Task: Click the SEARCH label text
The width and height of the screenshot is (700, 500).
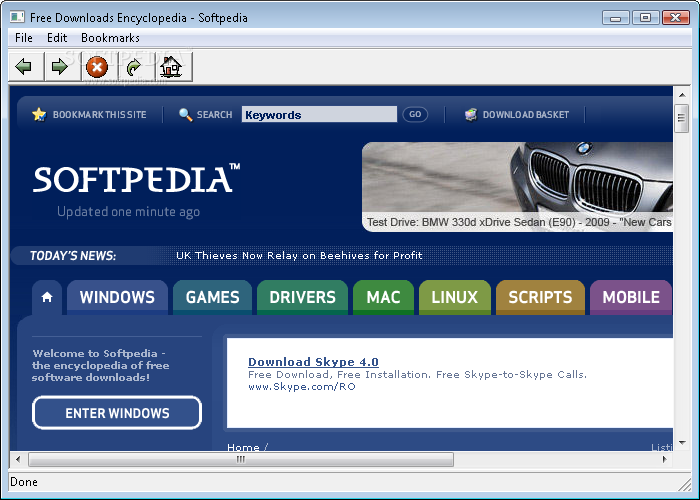Action: 215,115
